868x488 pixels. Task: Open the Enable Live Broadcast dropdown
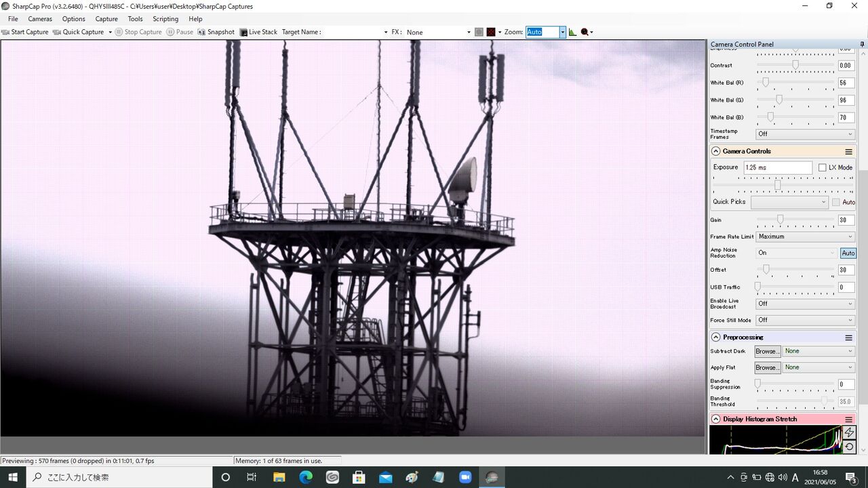click(x=806, y=304)
